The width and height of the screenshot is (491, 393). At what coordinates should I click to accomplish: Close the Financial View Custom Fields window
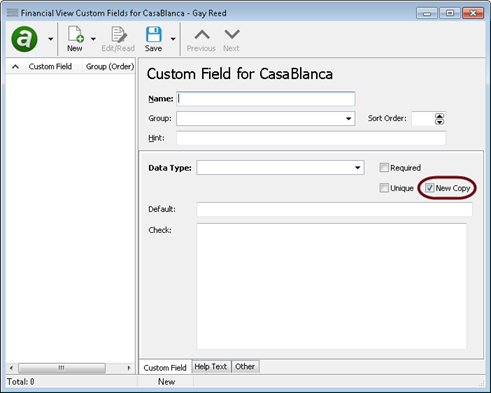(x=473, y=13)
